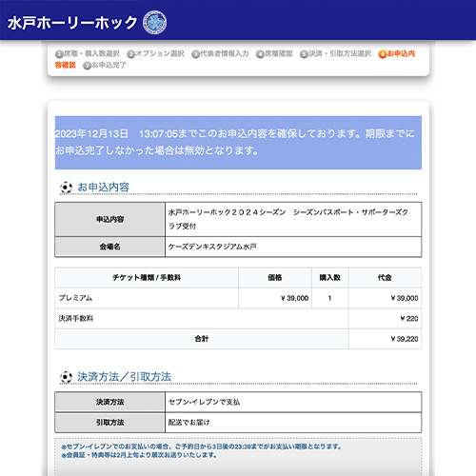Click soccer ball icon beside 決済方法／引取方法 heading
The image size is (476, 476).
point(66,377)
